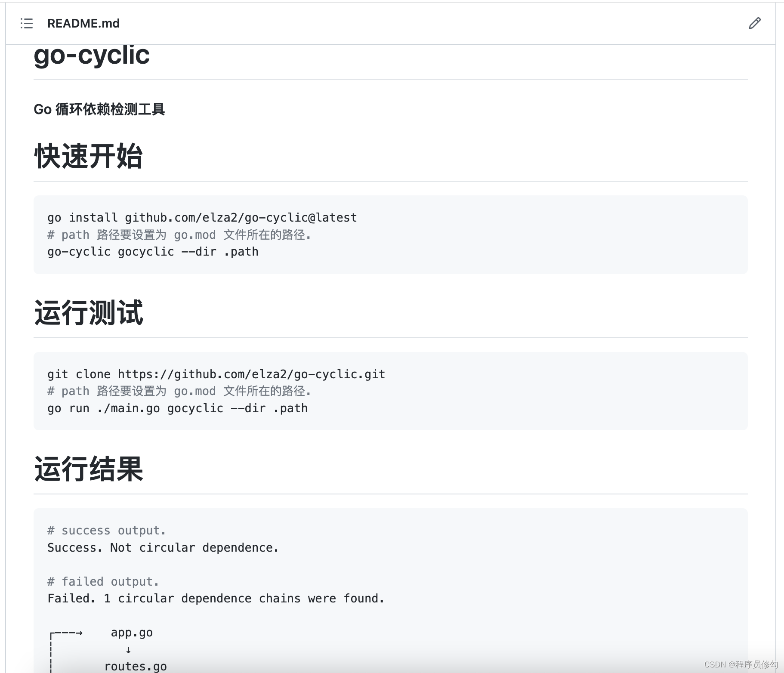Viewport: 784px width, 673px height.
Task: Click the go-cyclic gocyclic --dir command
Action: 153,251
